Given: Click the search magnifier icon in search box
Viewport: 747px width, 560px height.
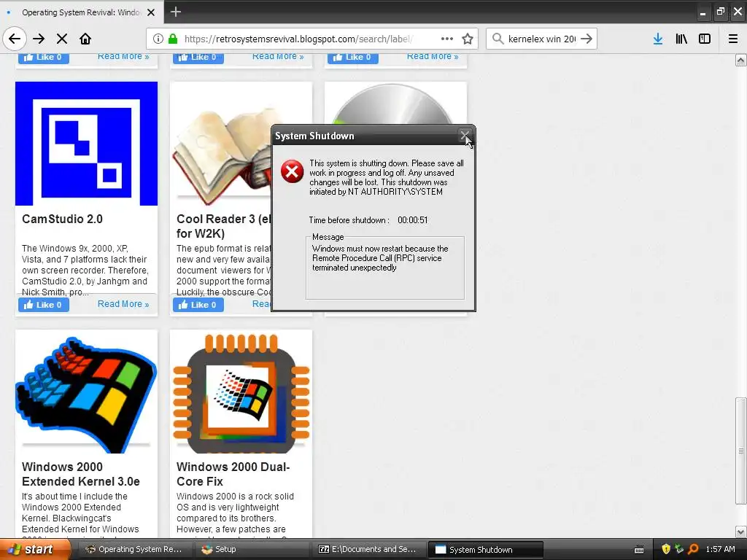Looking at the screenshot, I should [498, 39].
